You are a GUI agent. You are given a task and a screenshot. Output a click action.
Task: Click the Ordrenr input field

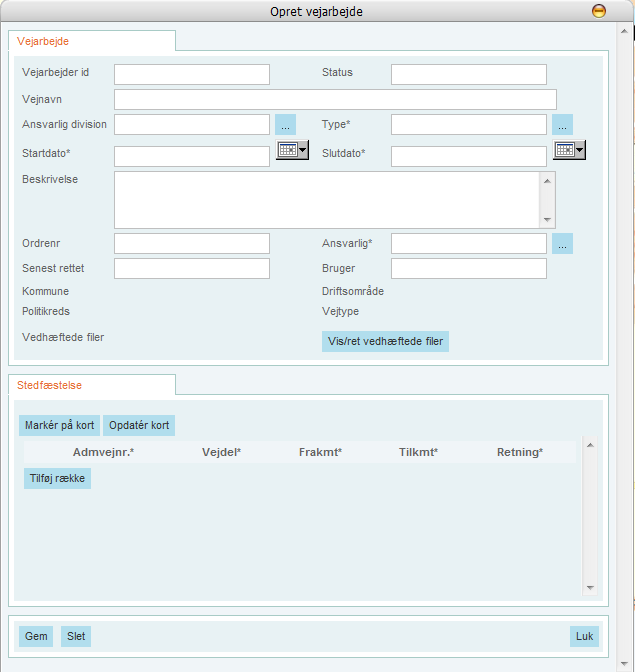(x=192, y=244)
